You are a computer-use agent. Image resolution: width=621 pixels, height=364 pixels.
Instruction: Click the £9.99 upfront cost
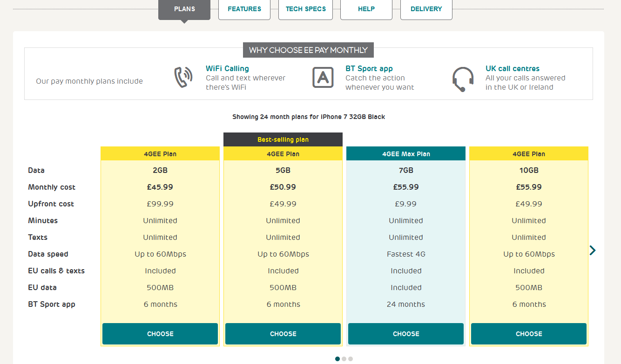406,204
